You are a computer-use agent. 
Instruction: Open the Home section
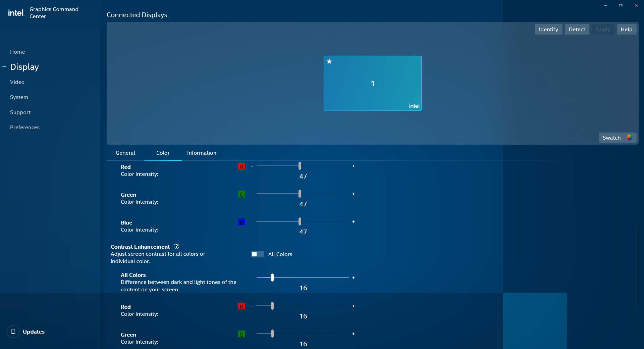(x=17, y=52)
